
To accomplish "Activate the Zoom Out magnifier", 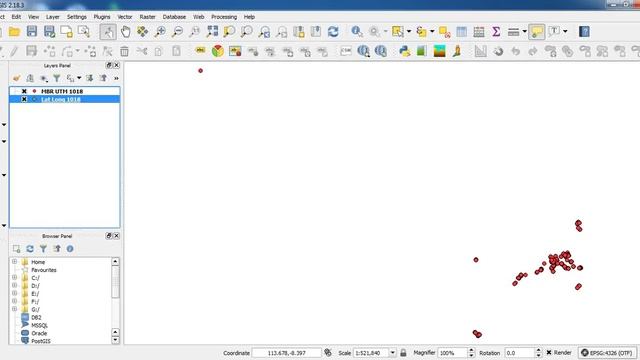I will [177, 32].
